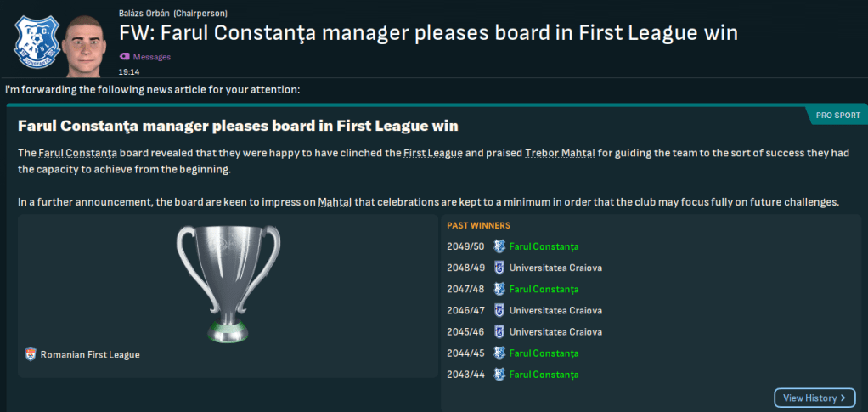Click the purple Messages tag icon
This screenshot has height=412, width=868.
tap(124, 57)
